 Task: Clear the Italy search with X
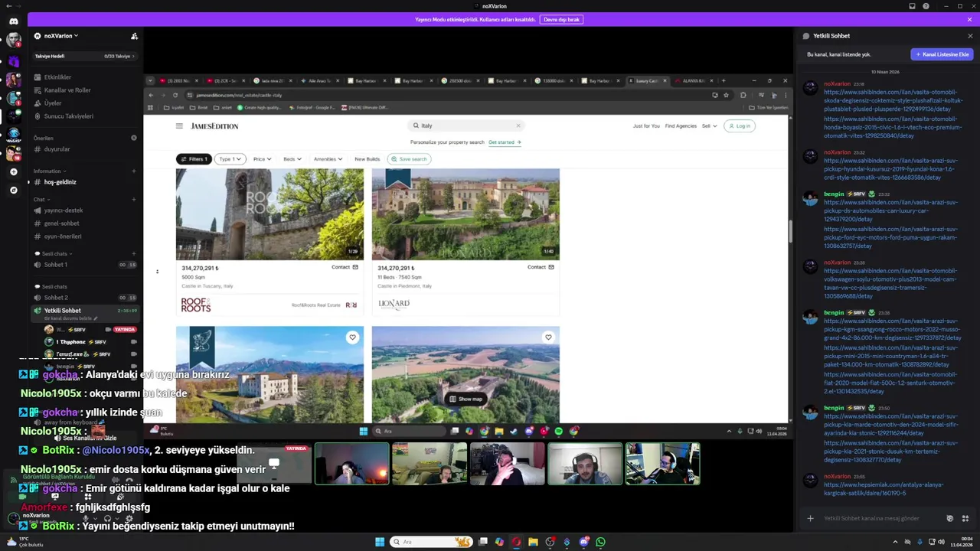[518, 126]
